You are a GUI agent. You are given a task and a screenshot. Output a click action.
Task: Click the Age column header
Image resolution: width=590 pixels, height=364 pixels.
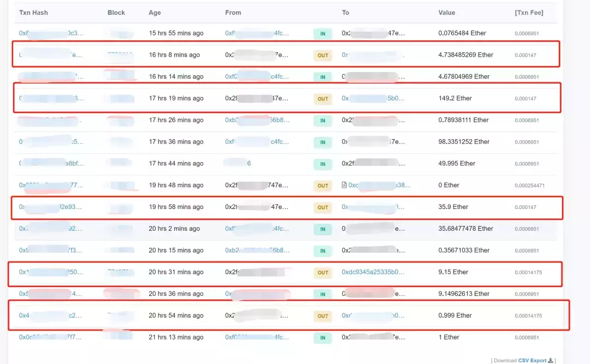pos(155,13)
